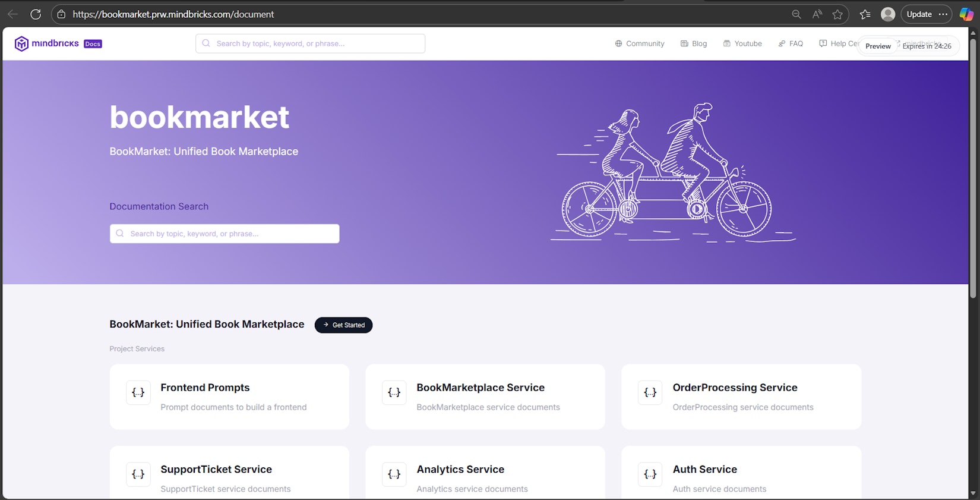Click the mindbricks logo icon
The height and width of the screenshot is (500, 980).
point(21,43)
